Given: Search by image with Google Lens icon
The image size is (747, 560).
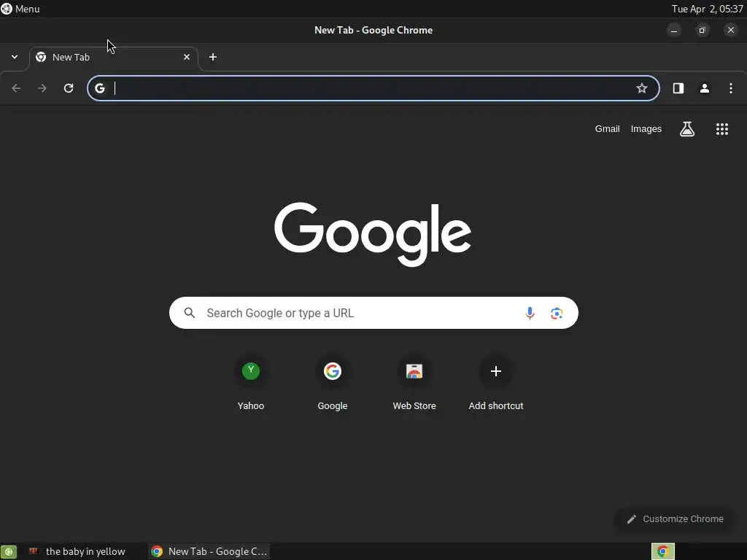Looking at the screenshot, I should click(x=557, y=313).
